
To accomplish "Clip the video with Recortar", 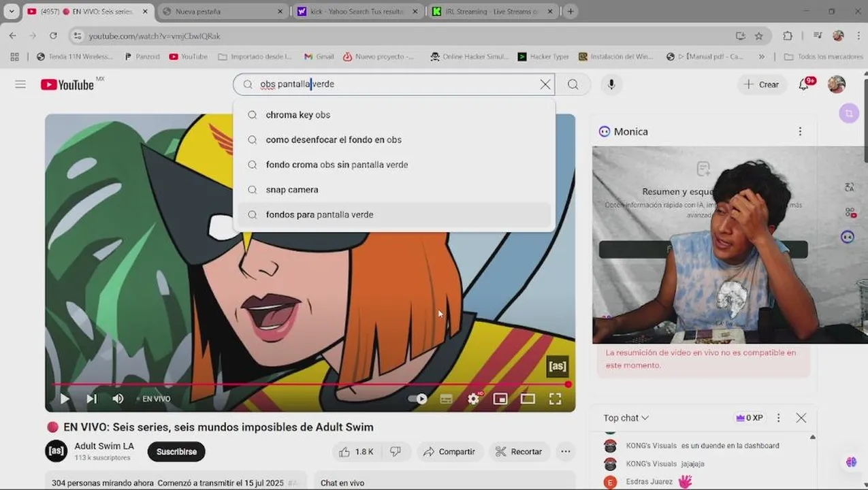I will click(519, 451).
